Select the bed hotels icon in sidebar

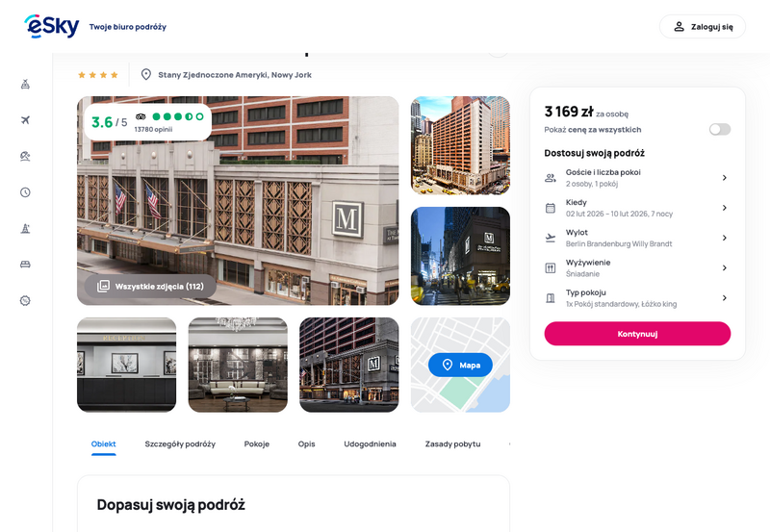[26, 265]
